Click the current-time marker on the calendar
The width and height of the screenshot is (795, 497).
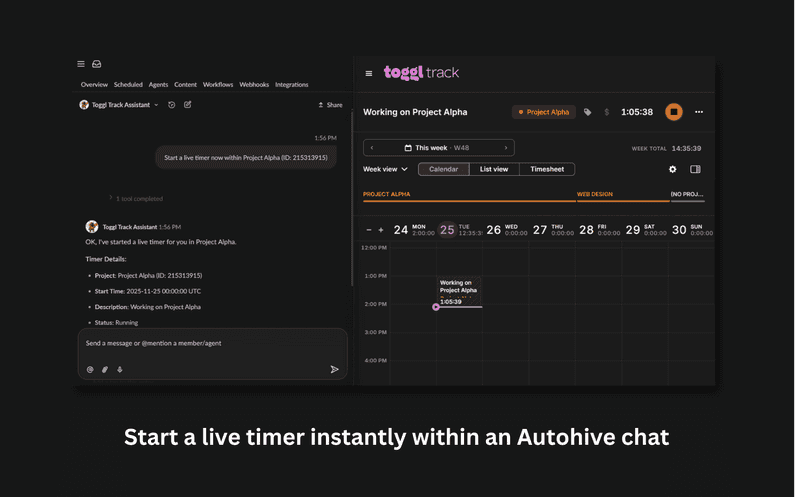pos(436,307)
